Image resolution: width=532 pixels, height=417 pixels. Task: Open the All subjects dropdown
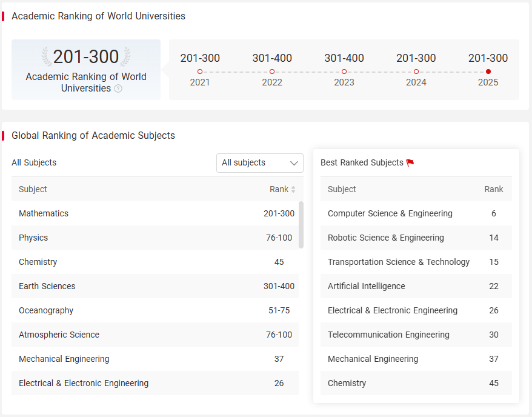click(260, 163)
